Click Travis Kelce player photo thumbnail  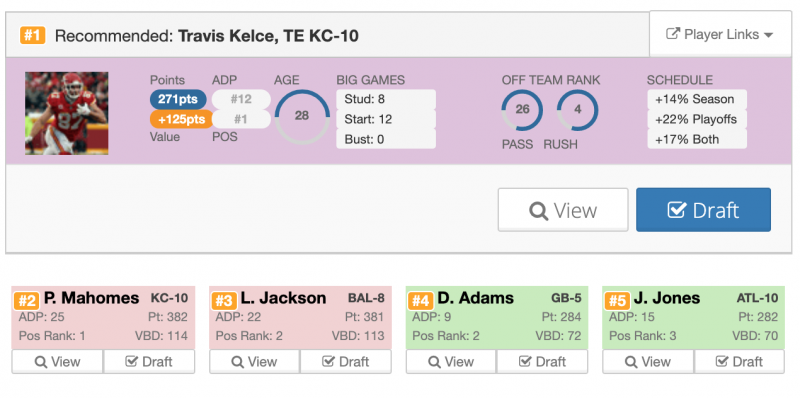click(x=67, y=113)
